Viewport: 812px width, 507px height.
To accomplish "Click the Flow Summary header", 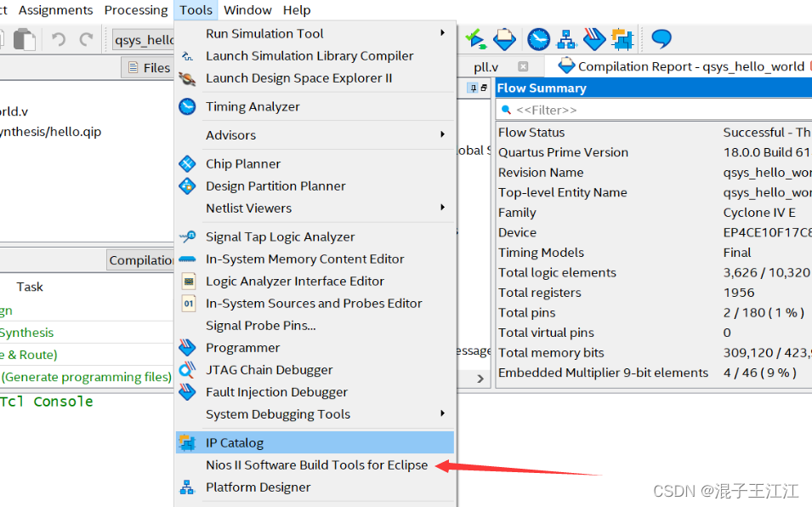I will [x=654, y=88].
